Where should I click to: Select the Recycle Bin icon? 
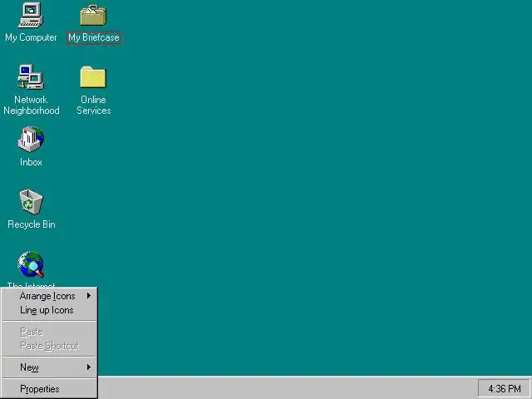[x=31, y=202]
